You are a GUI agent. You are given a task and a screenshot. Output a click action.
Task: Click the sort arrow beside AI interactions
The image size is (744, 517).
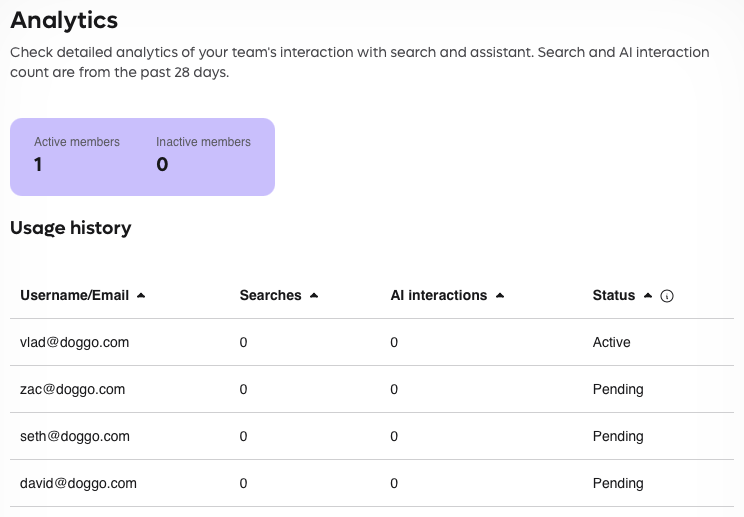click(x=500, y=296)
